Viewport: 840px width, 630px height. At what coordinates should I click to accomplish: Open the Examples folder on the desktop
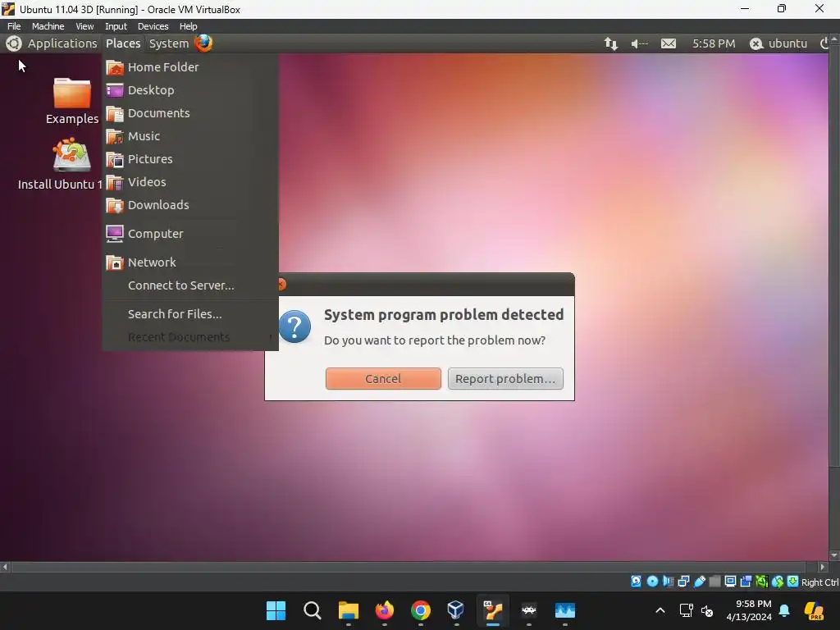pos(72,100)
